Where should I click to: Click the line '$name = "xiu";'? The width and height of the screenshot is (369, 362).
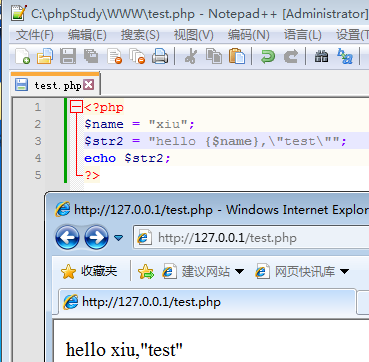[139, 124]
